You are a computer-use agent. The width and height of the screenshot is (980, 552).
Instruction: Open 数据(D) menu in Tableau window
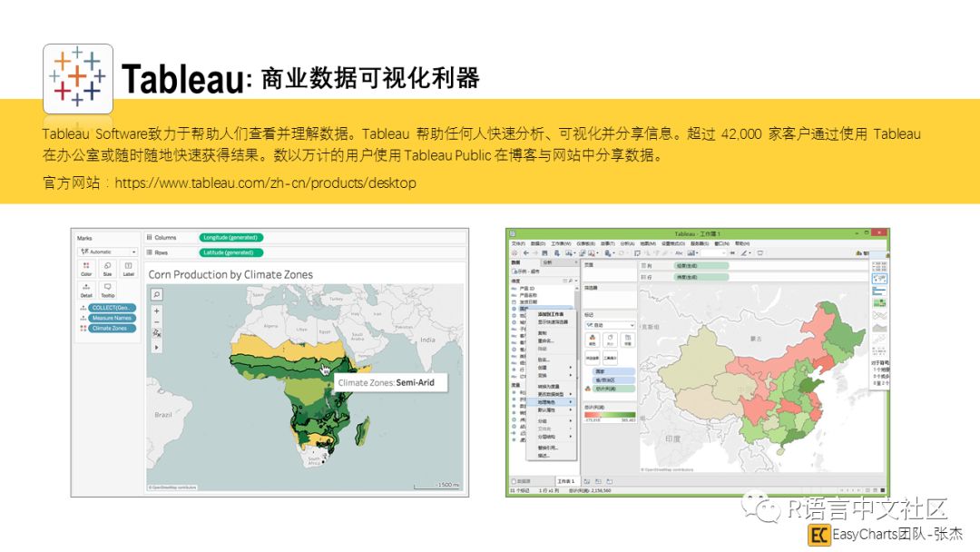[x=538, y=244]
